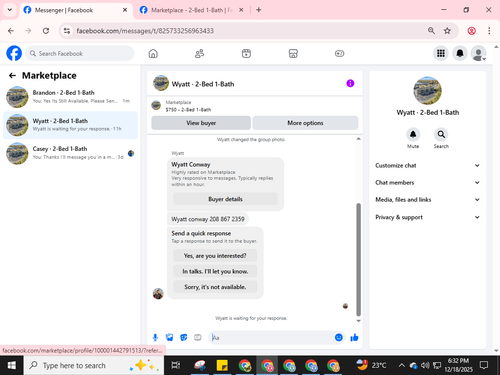Click the browser back arrow
The width and height of the screenshot is (500, 375).
point(11,31)
